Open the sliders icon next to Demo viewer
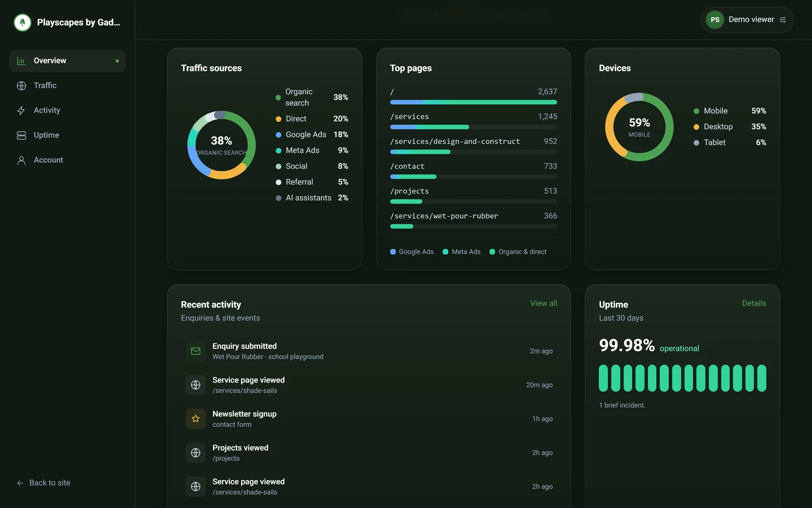 pos(783,20)
